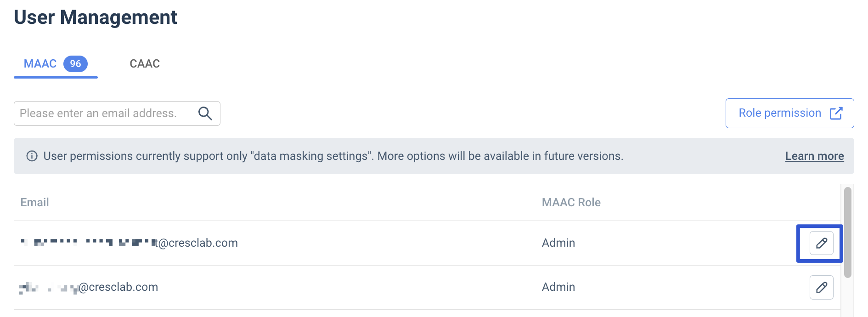Click the data masking settings notice text
The height and width of the screenshot is (317, 868).
click(x=333, y=156)
